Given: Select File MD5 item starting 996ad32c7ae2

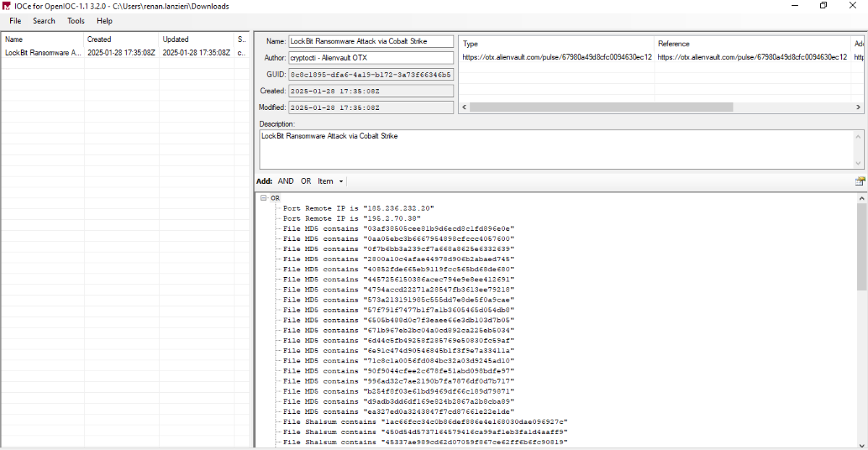Looking at the screenshot, I should 399,381.
